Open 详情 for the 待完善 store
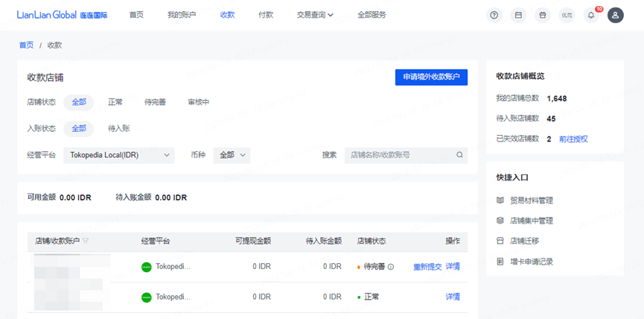644x319 pixels. [453, 267]
